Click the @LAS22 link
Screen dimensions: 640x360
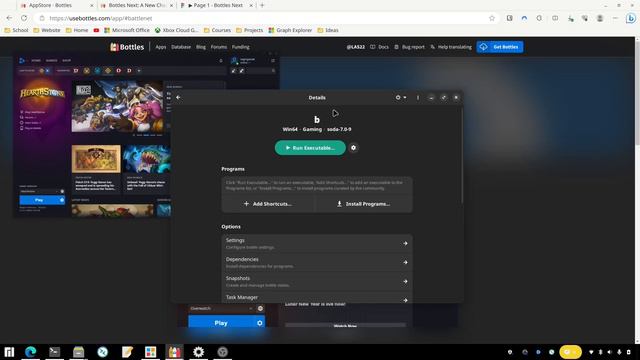(356, 47)
